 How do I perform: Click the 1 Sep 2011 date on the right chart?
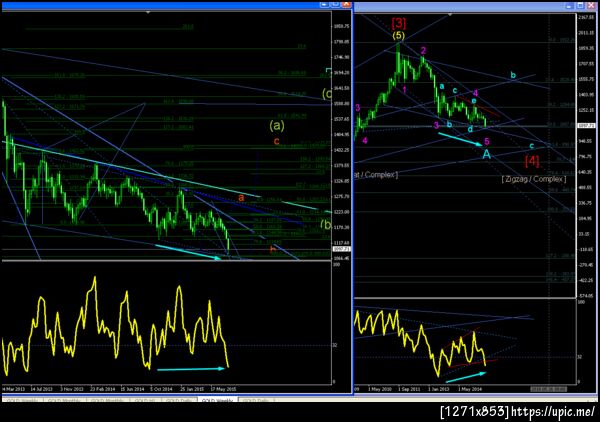(409, 389)
